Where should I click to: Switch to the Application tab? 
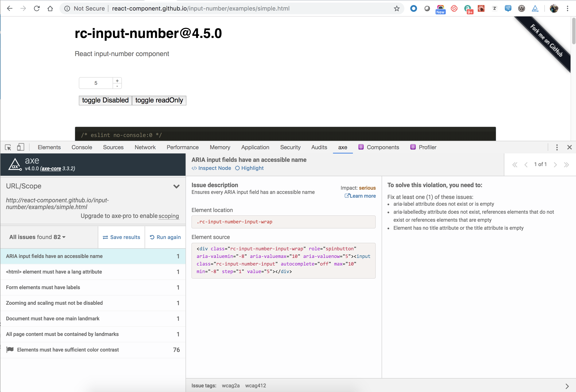coord(255,148)
